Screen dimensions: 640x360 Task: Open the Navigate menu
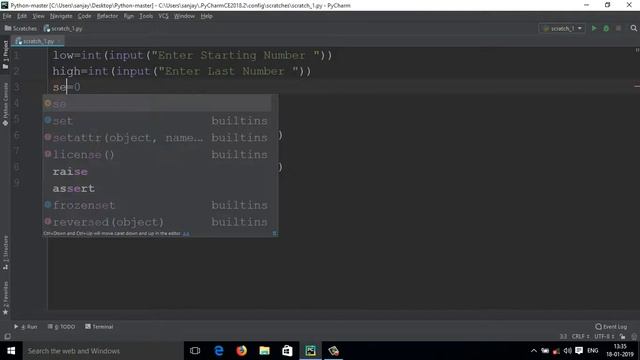pyautogui.click(x=61, y=16)
